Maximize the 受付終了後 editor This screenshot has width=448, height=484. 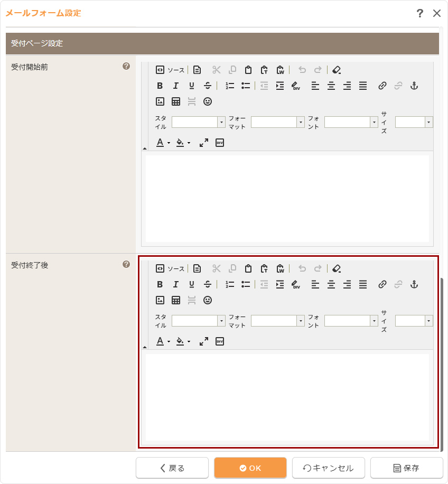204,341
